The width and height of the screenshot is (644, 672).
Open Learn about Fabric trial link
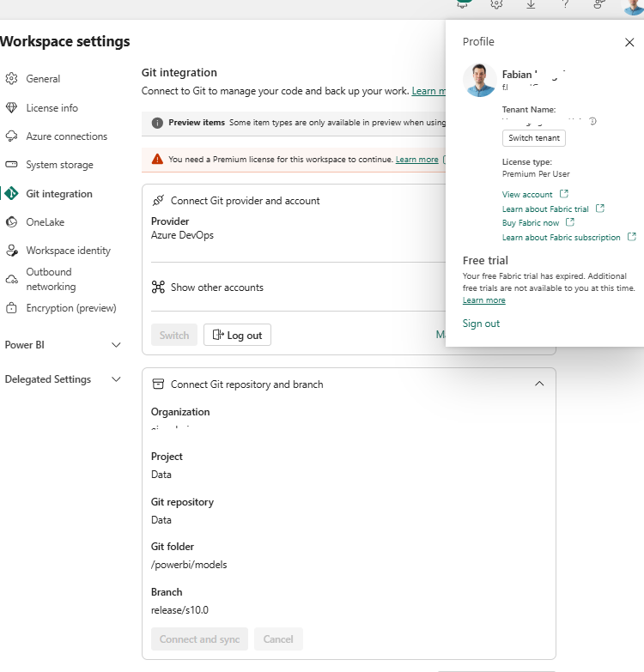click(545, 209)
